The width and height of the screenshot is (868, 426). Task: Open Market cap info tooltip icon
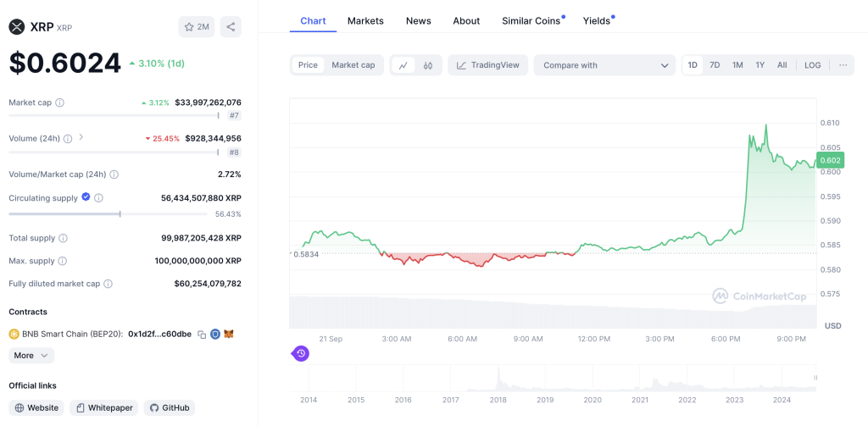pyautogui.click(x=60, y=102)
